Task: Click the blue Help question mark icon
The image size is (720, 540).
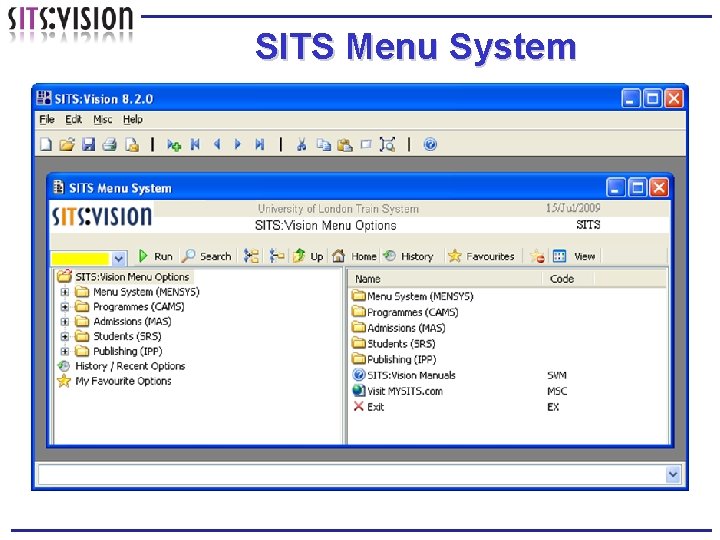Action: click(x=430, y=145)
